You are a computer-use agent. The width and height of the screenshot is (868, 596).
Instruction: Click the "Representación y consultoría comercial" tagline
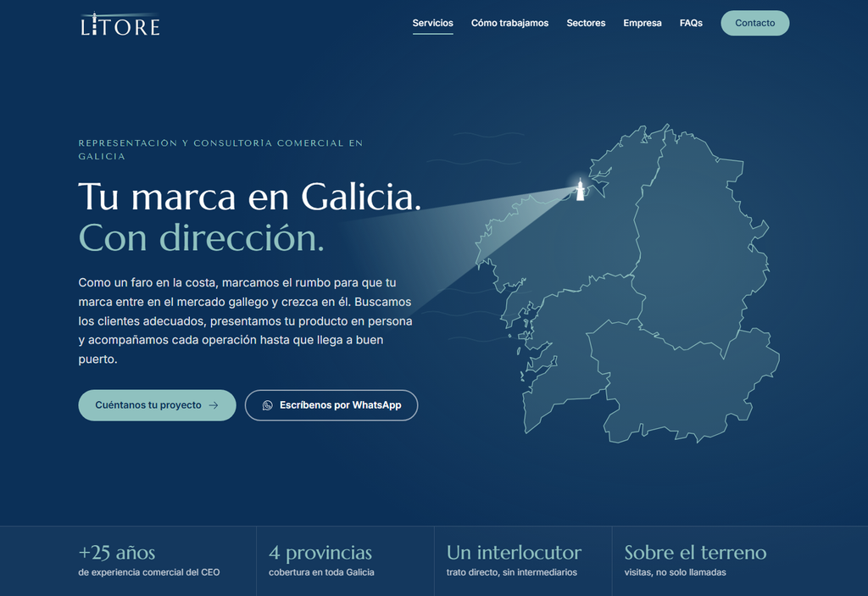(x=220, y=149)
